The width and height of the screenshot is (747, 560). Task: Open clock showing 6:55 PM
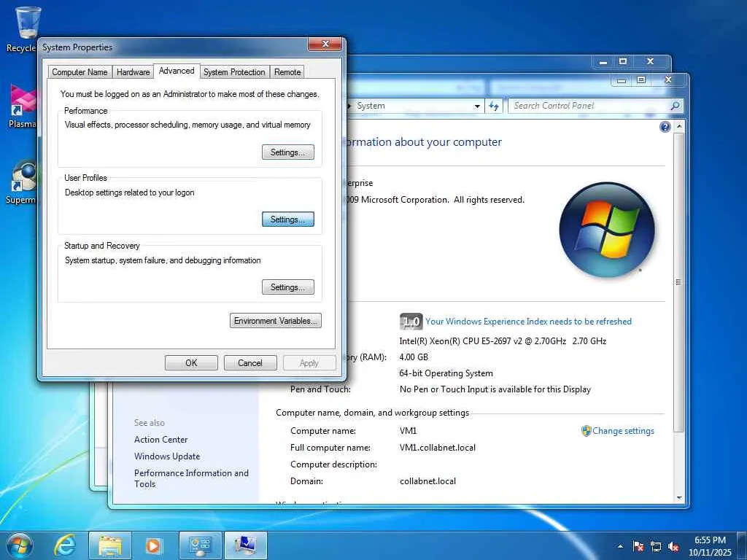(x=710, y=546)
